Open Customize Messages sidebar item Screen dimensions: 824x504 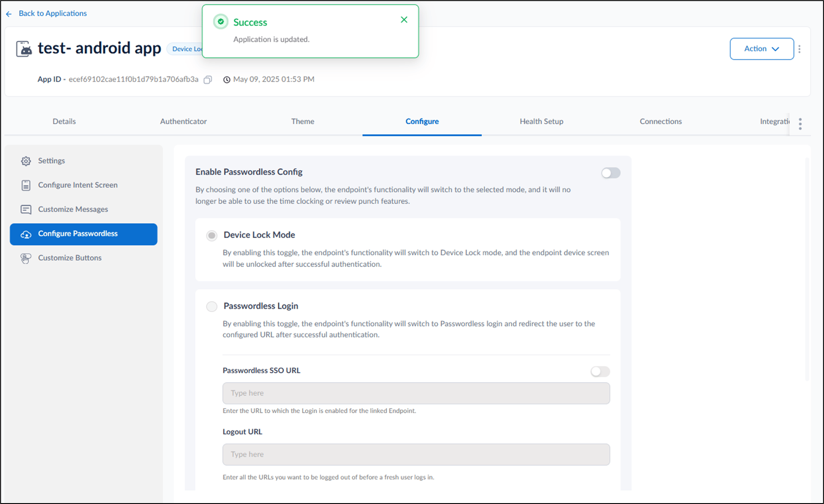coord(84,209)
